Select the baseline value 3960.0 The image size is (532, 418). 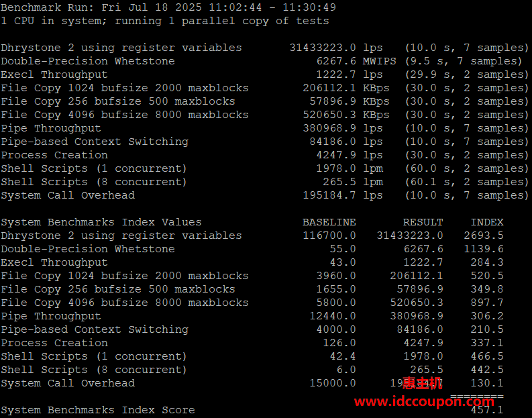[336, 276]
